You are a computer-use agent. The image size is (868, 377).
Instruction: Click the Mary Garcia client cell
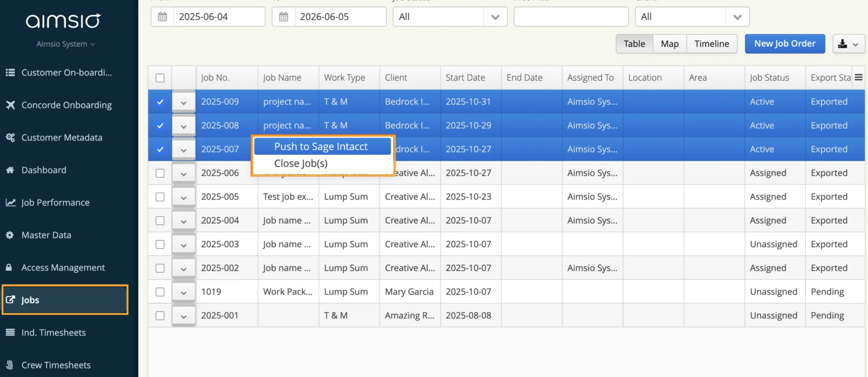pos(409,292)
